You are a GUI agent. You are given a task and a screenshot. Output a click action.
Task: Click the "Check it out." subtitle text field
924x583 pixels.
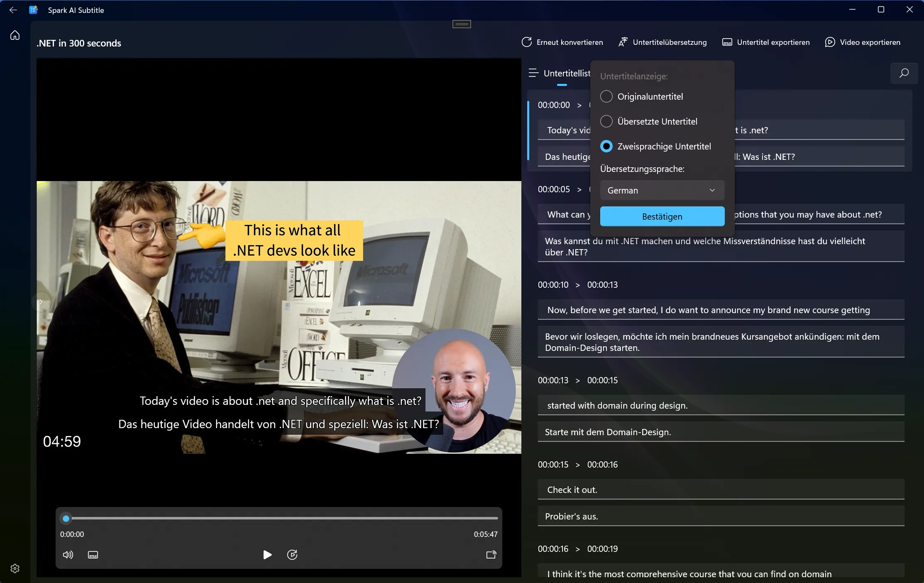721,490
